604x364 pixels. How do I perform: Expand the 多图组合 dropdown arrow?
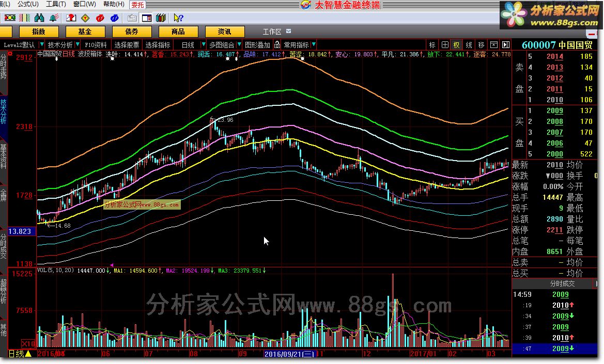pyautogui.click(x=239, y=44)
